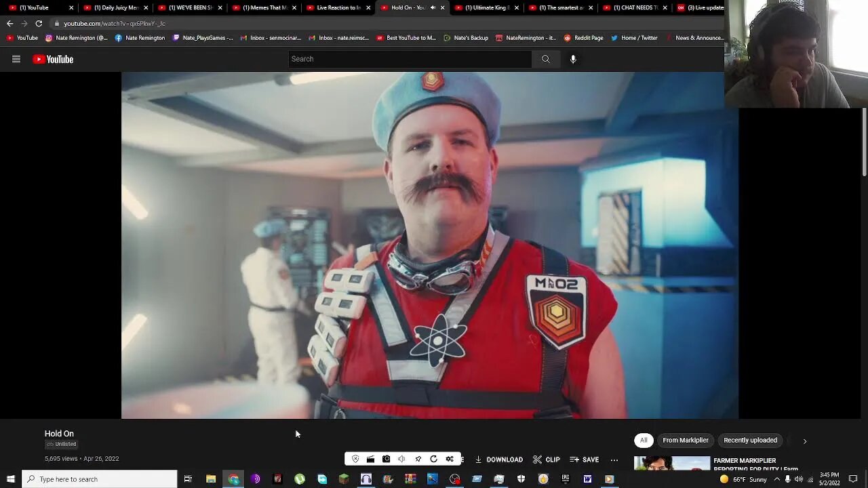Open the WinRAR taskbar icon
The width and height of the screenshot is (868, 488).
coord(410,479)
